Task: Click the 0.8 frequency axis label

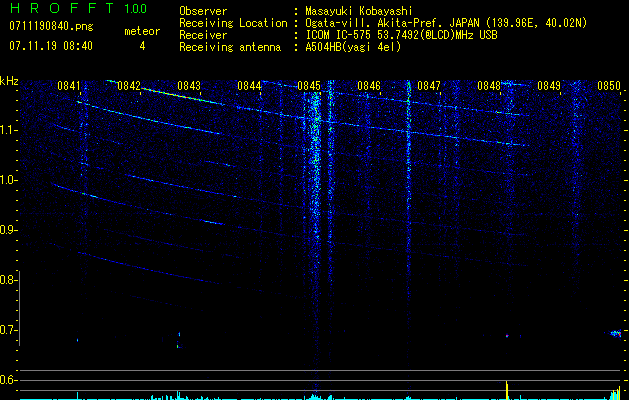Action: 8,280
